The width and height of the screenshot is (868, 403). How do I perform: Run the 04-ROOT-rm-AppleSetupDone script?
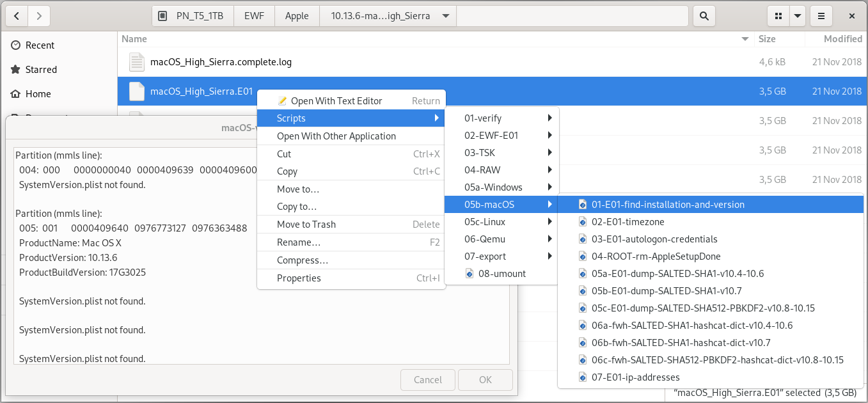click(711, 257)
